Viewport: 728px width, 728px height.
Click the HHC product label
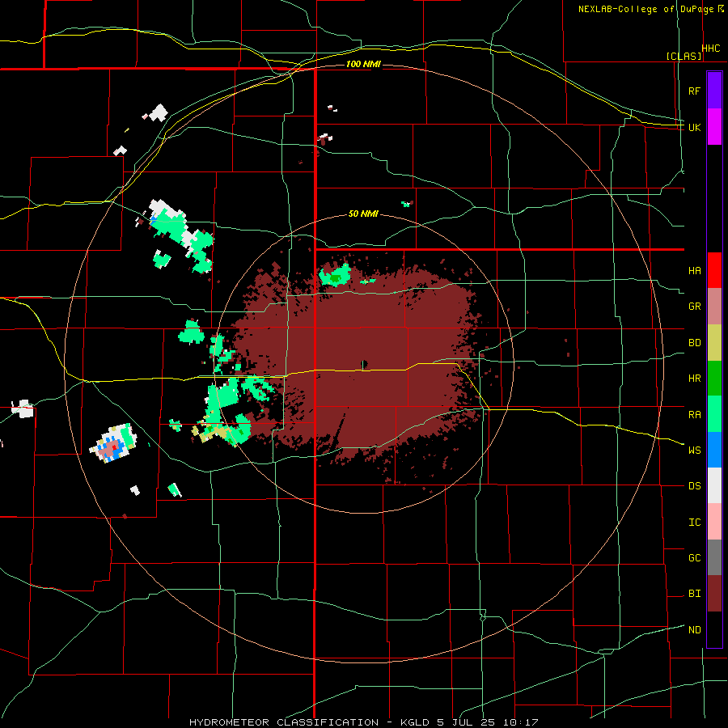coord(711,49)
